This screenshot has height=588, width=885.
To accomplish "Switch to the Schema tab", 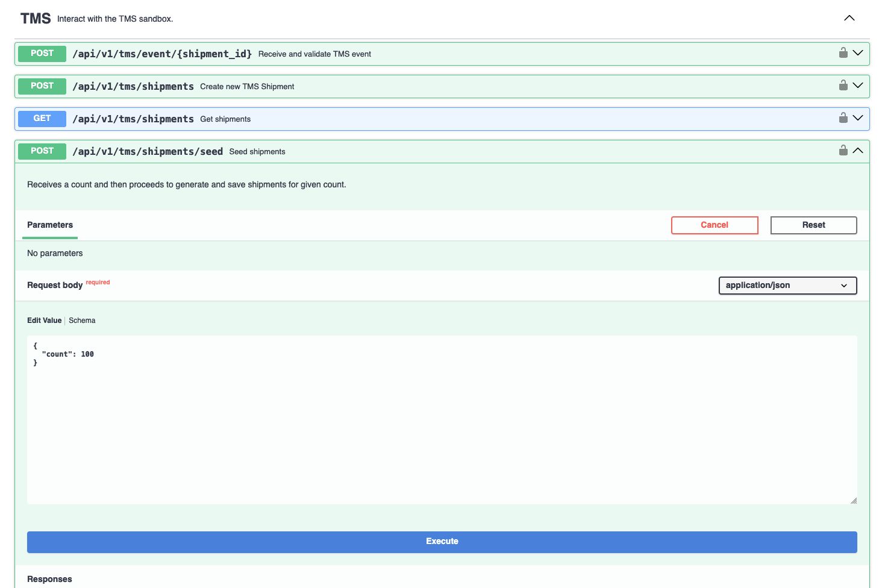I will [82, 321].
